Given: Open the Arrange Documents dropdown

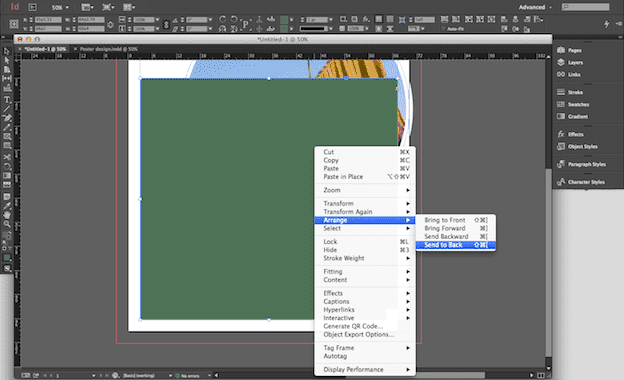Looking at the screenshot, I should pyautogui.click(x=129, y=7).
